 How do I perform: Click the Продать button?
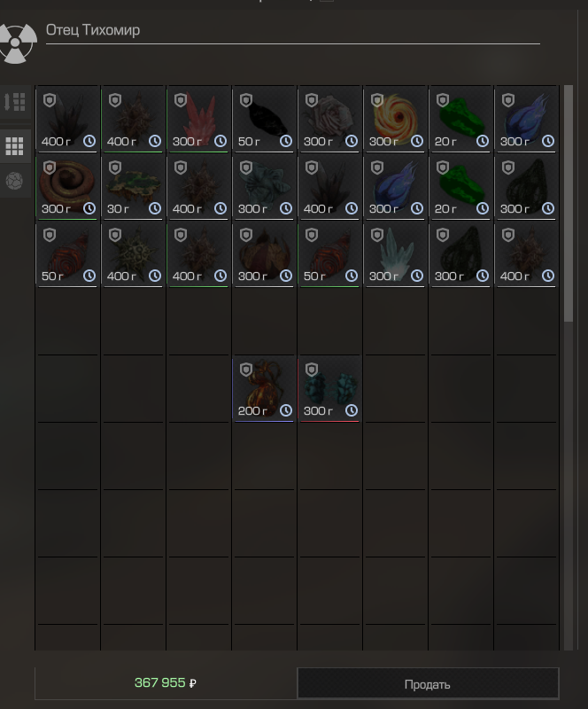pos(428,683)
